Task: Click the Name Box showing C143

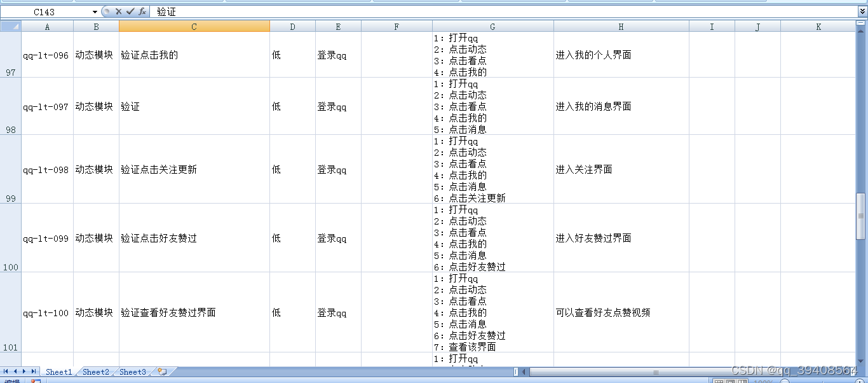Action: click(44, 11)
